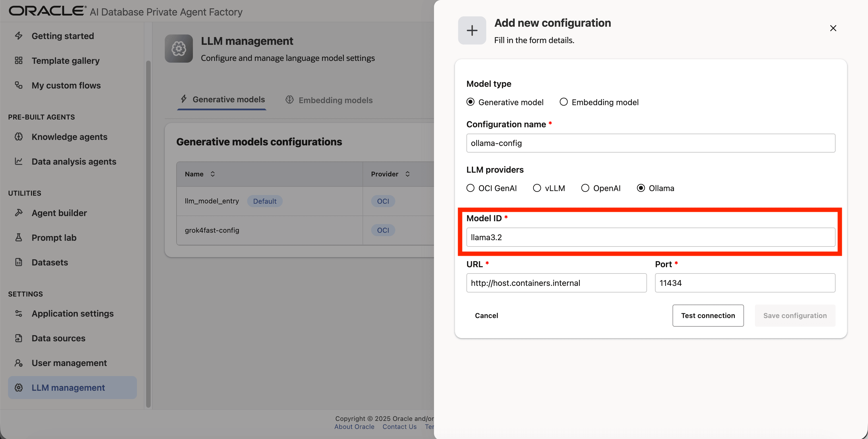Click the My custom flows icon
868x439 pixels.
point(19,85)
